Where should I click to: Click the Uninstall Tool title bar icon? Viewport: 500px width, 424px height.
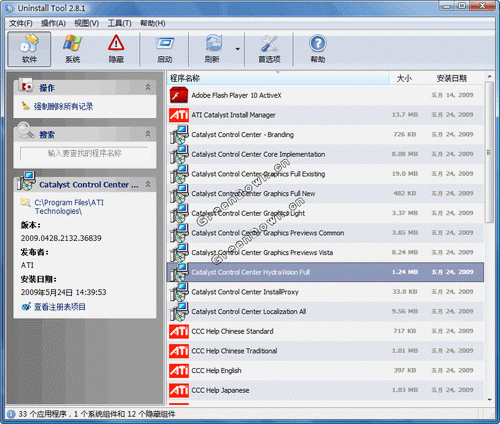pos(10,8)
